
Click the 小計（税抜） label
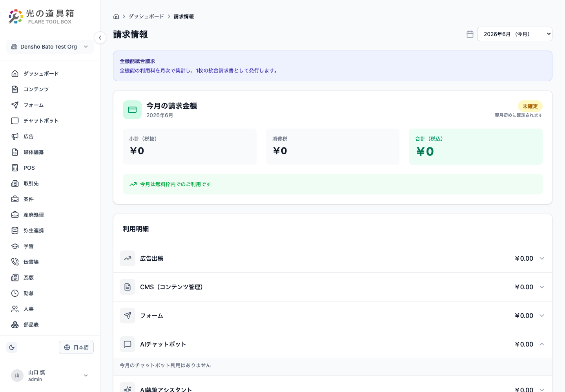click(x=143, y=139)
